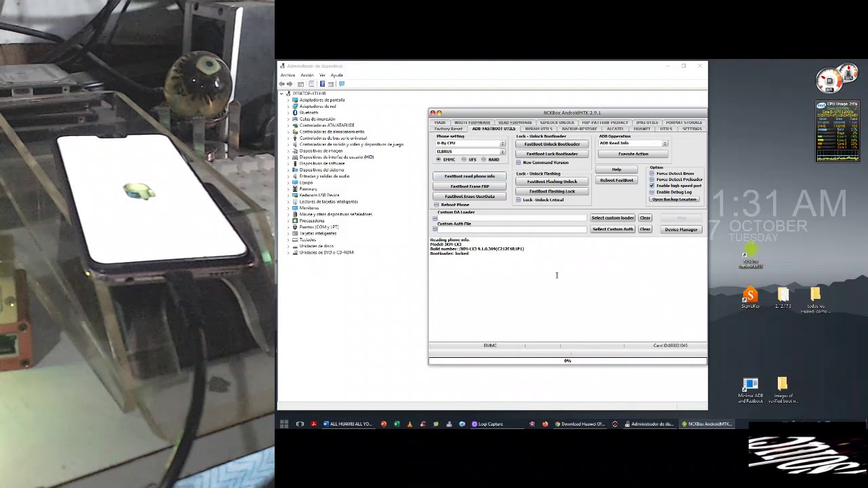This screenshot has height=488, width=868.
Task: Open the Windows Start menu
Action: [284, 424]
